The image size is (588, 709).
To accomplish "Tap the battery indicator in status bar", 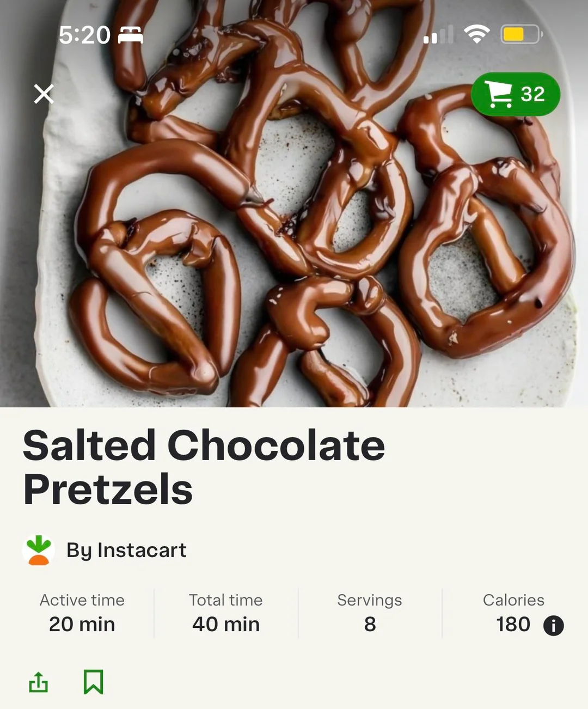I will point(522,35).
